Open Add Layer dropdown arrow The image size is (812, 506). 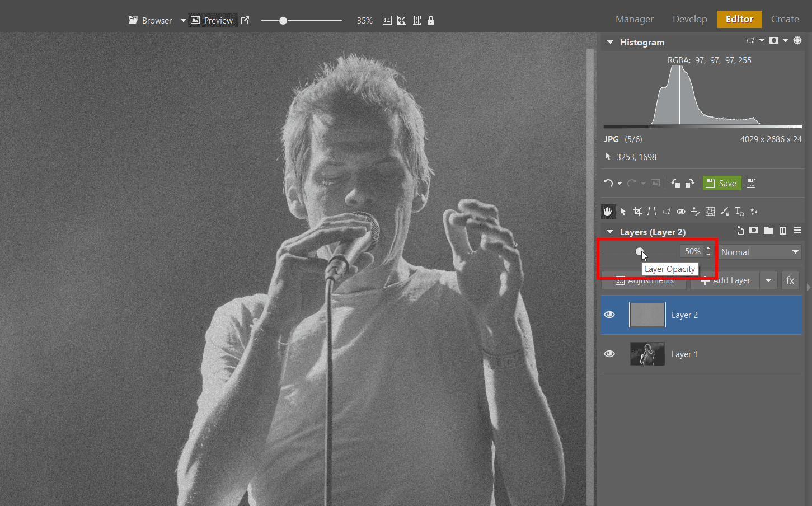[768, 280]
